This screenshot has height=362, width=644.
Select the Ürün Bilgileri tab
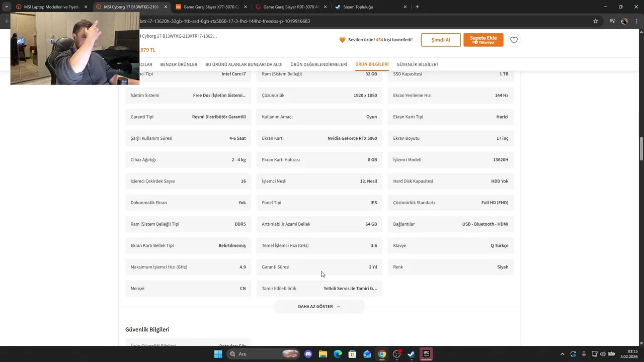pos(372,64)
